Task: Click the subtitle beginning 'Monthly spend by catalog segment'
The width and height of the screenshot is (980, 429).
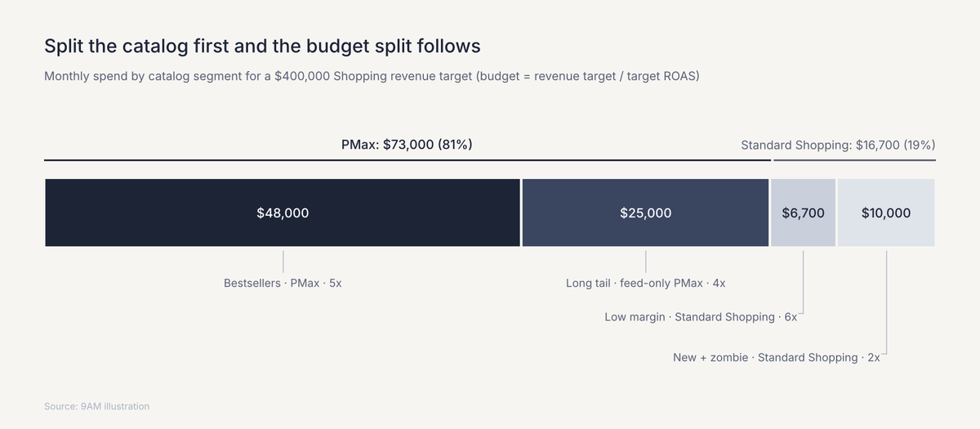Action: [372, 77]
